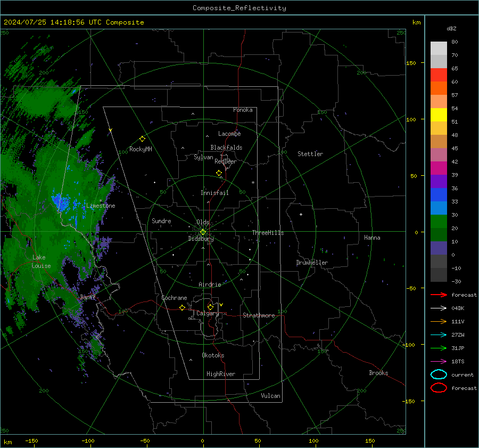The height and width of the screenshot is (448, 479).
Task: Click the Drumheller label
Action: 312,263
